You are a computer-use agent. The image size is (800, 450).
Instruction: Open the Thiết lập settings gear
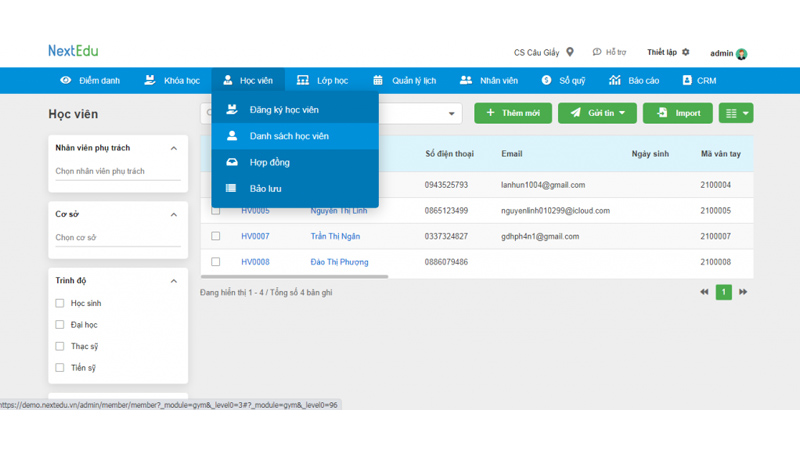tap(686, 52)
